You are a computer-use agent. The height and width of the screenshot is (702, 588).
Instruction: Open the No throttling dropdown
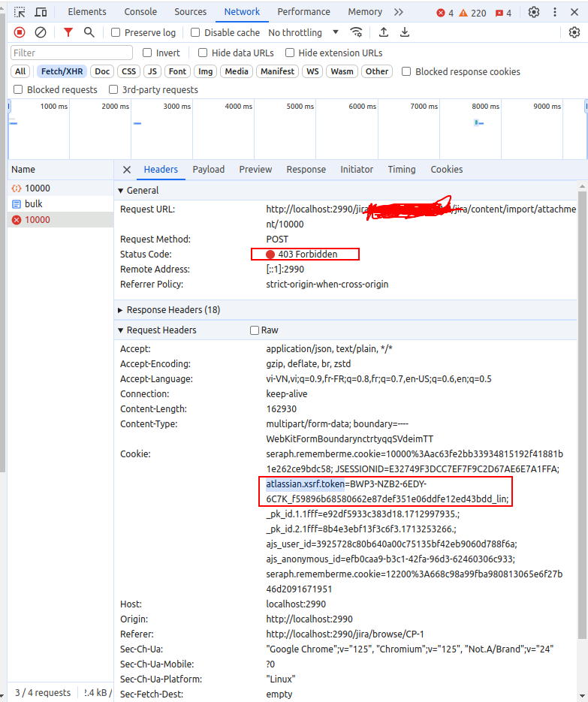(303, 33)
